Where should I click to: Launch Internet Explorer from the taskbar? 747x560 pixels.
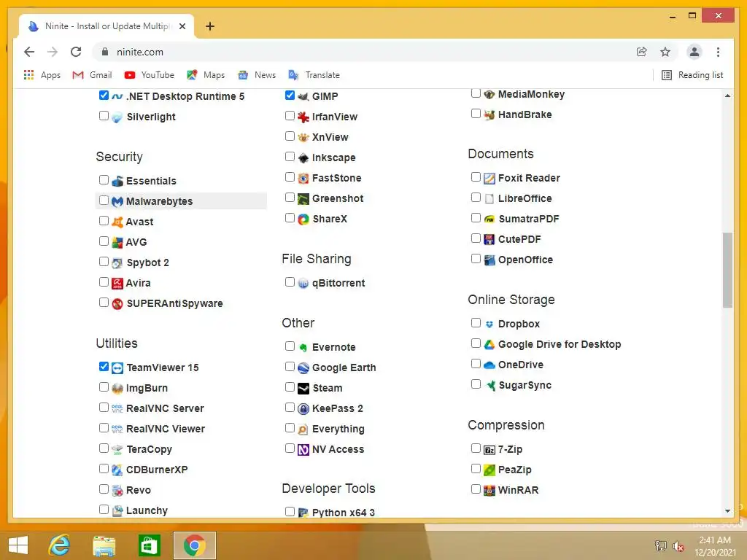[59, 545]
